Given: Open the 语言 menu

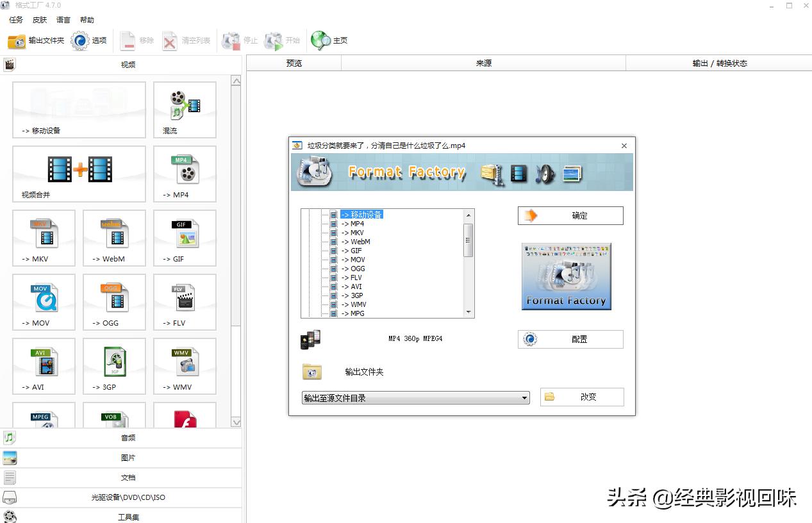Looking at the screenshot, I should (x=63, y=20).
